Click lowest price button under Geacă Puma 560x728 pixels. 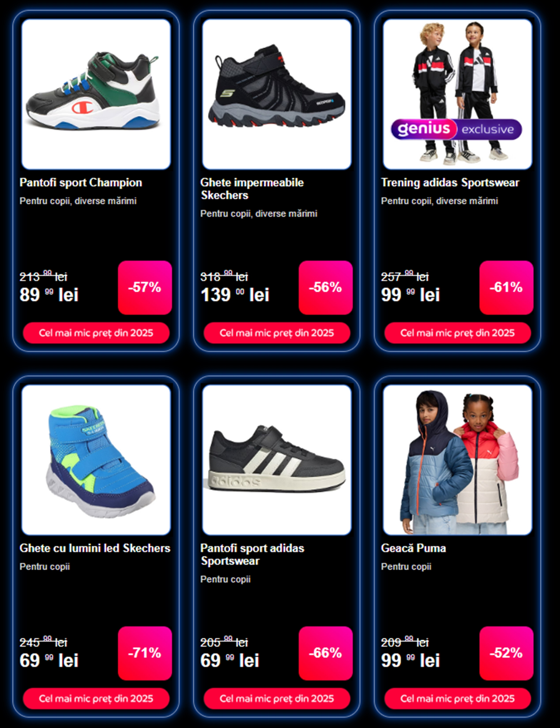[x=457, y=698]
